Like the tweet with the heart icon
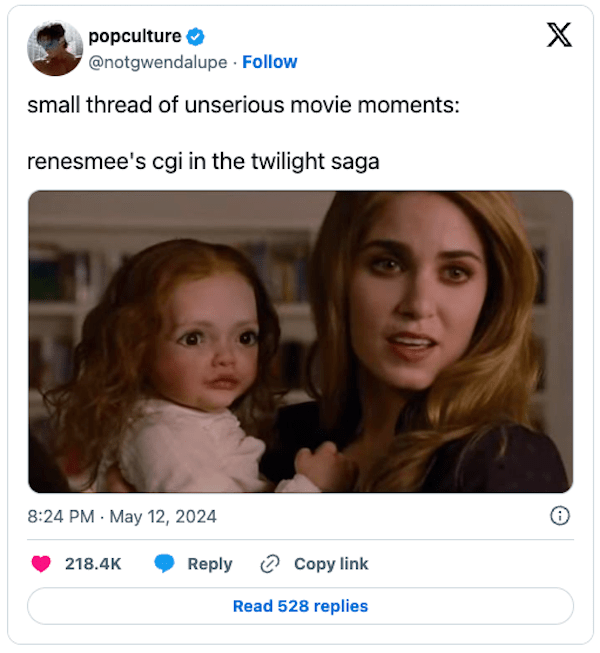 (41, 564)
